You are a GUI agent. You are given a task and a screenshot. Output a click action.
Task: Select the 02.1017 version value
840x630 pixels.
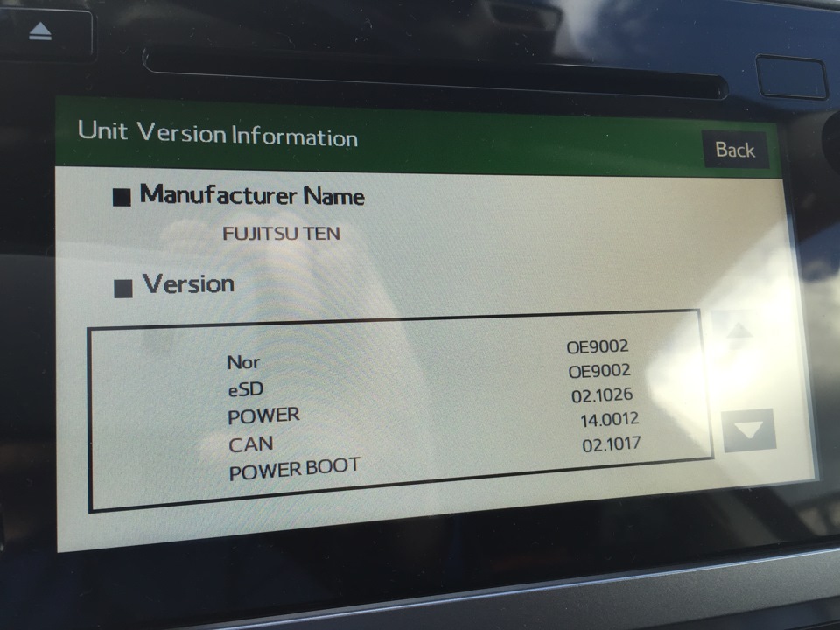(x=612, y=444)
